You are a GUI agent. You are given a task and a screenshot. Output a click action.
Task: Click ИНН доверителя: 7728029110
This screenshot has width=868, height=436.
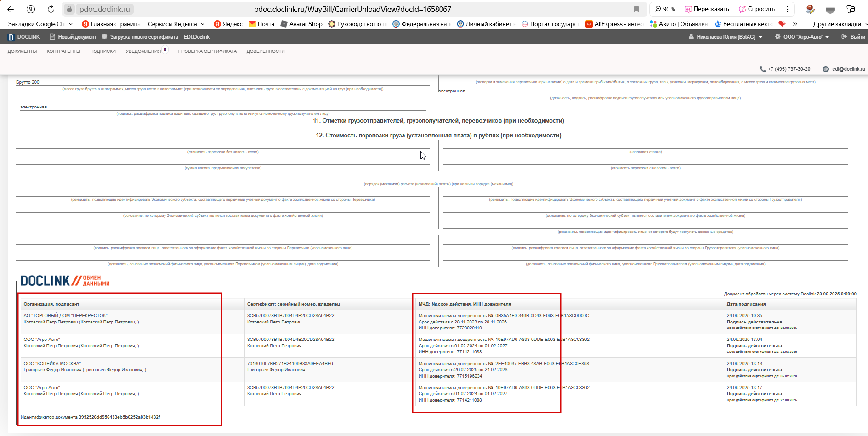(450, 328)
